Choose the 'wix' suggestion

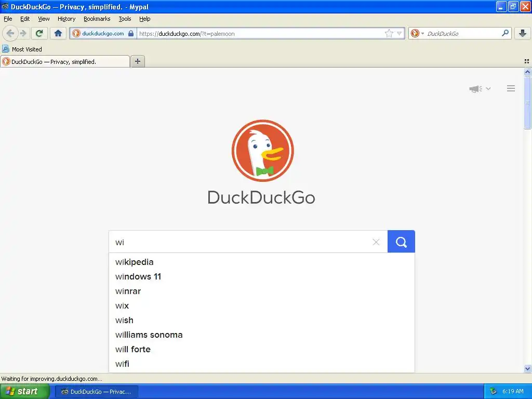click(x=262, y=305)
